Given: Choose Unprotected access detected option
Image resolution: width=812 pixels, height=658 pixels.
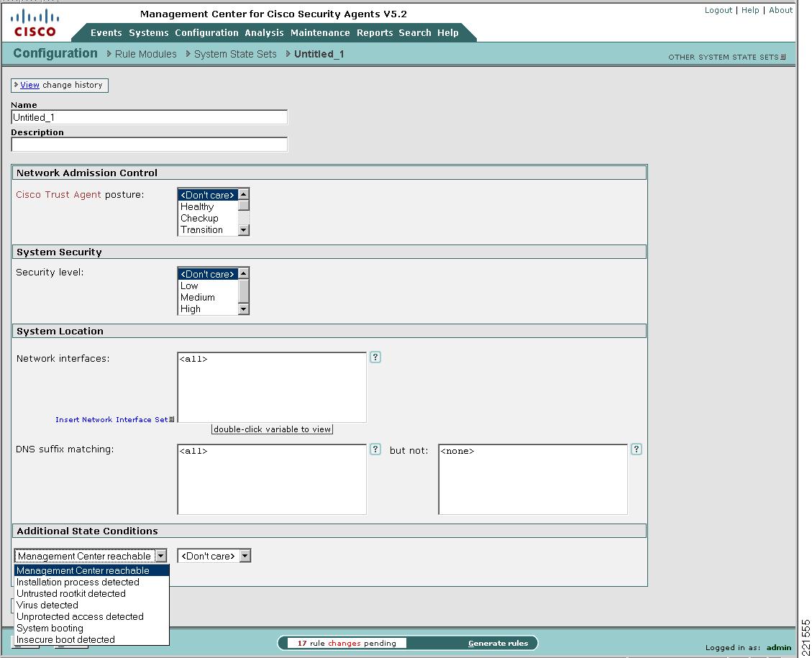Looking at the screenshot, I should [91, 616].
